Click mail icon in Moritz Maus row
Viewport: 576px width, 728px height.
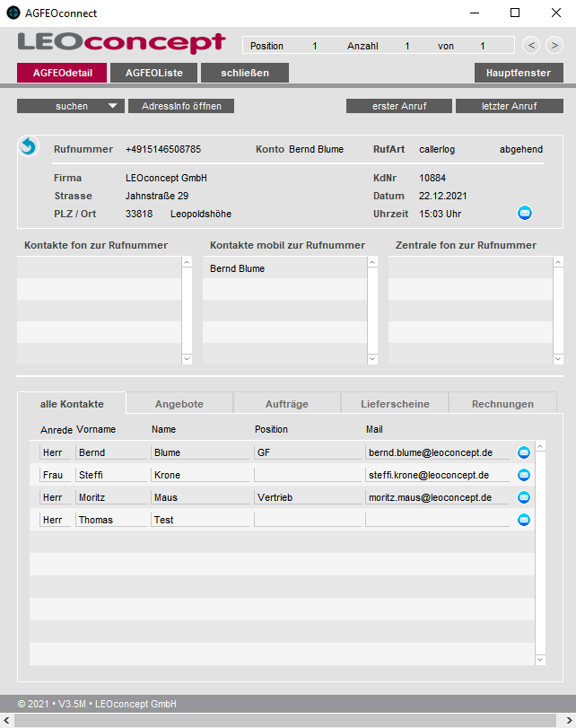pyautogui.click(x=524, y=497)
